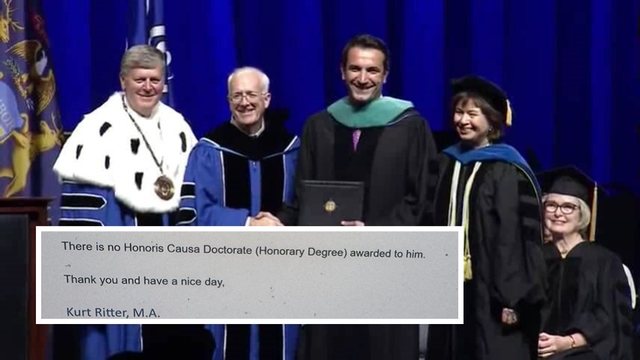The height and width of the screenshot is (360, 640).
Task: Click the black diploma folder with gold seal
Action: click(331, 202)
